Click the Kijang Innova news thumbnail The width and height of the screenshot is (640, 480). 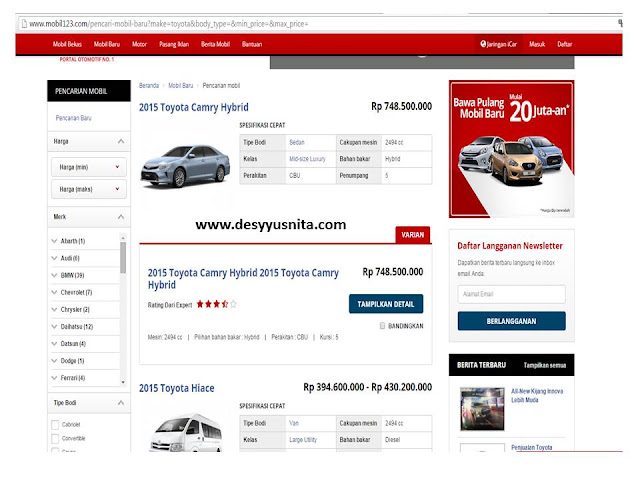pyautogui.click(x=482, y=409)
